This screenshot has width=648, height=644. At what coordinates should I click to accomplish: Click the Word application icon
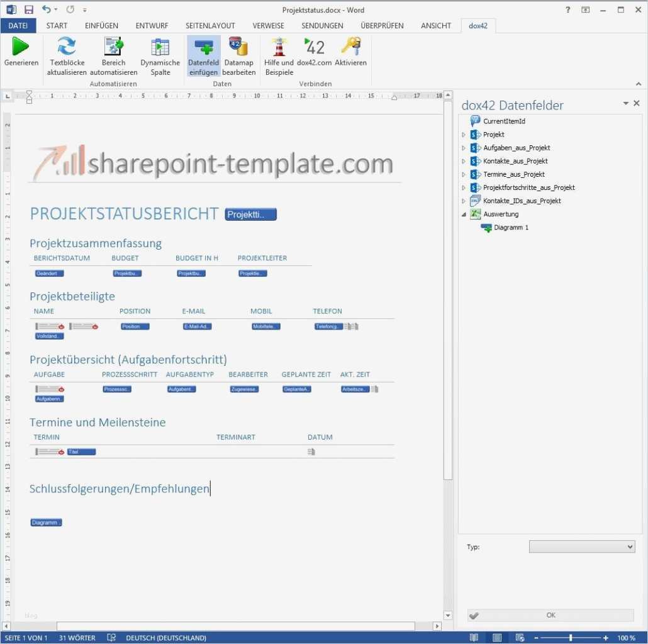click(11, 9)
